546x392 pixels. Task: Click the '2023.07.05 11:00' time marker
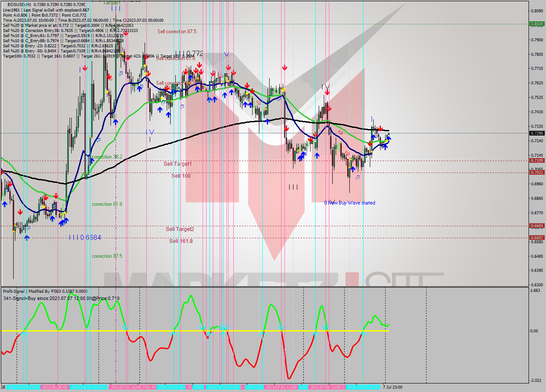(x=281, y=387)
